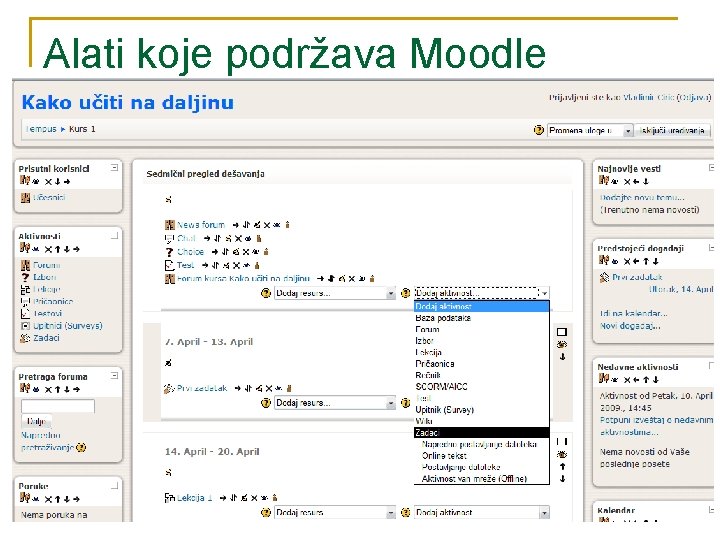Click Novi događaj link

(630, 326)
